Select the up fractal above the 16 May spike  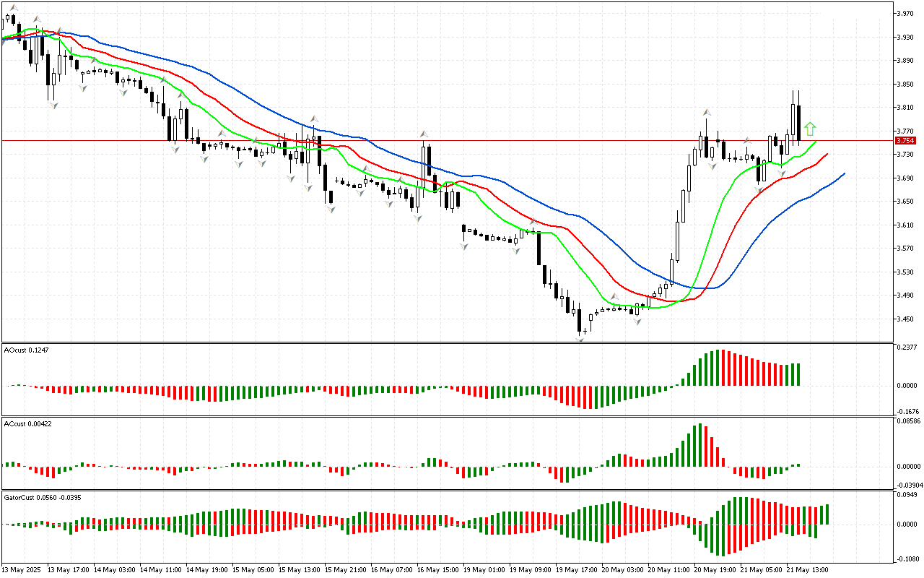(424, 134)
